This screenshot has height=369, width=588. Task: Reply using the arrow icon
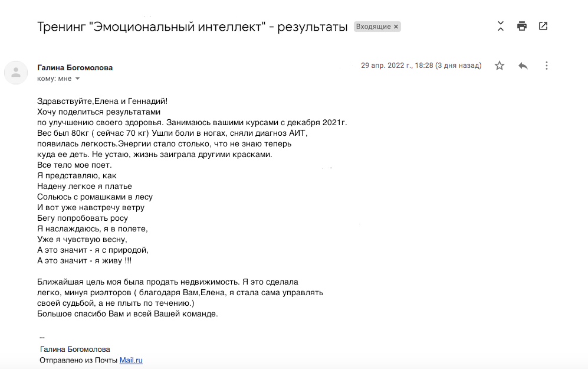pos(523,66)
